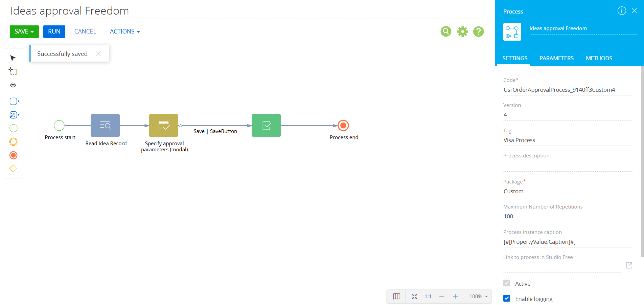Open the Package field showing Custom
The height and width of the screenshot is (305, 644).
tap(568, 191)
